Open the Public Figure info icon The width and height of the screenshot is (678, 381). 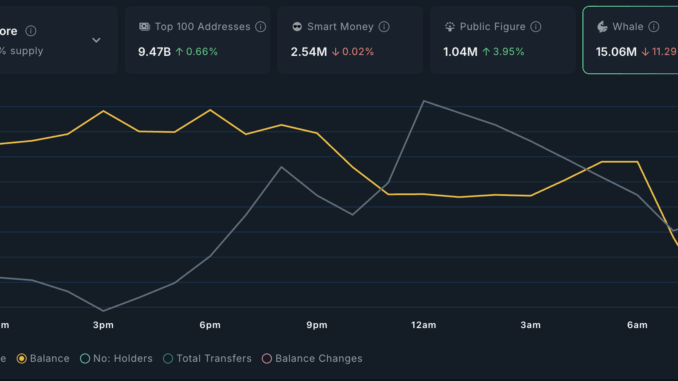(536, 27)
